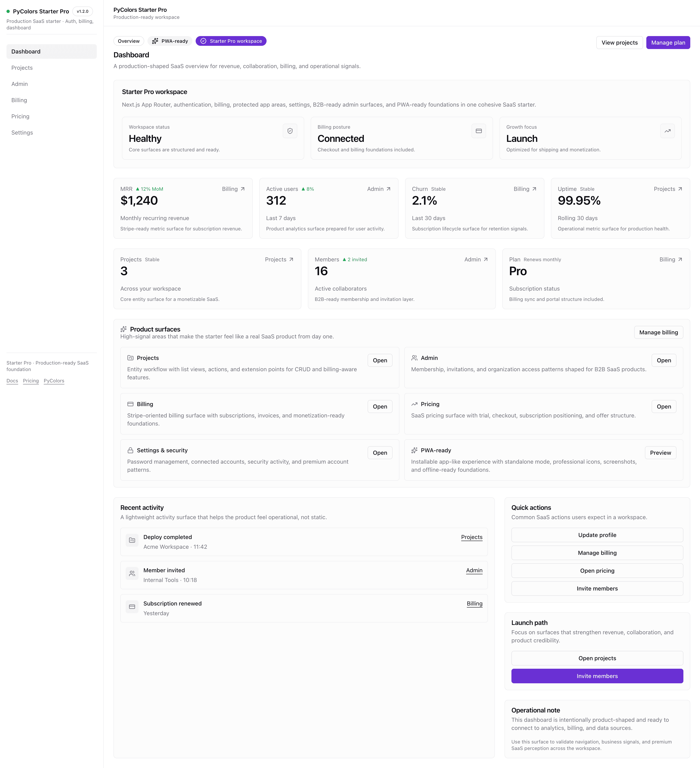The image size is (700, 768).
Task: Click the Manage plan button
Action: click(x=668, y=43)
